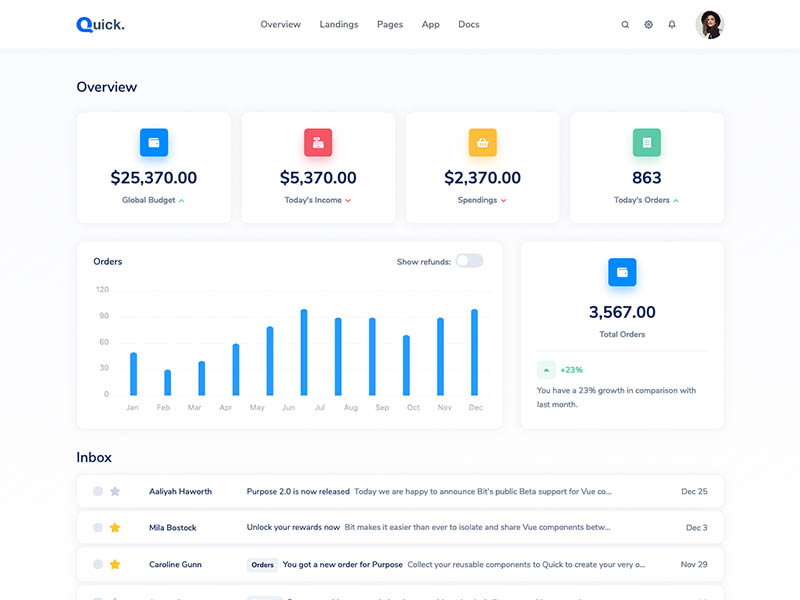Click the search magnifier icon in header

625,25
